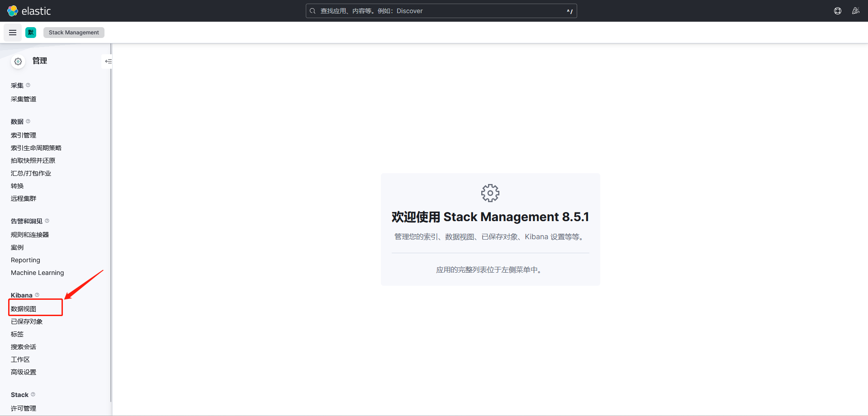Open 许可管理 page
868x416 pixels.
tap(24, 408)
